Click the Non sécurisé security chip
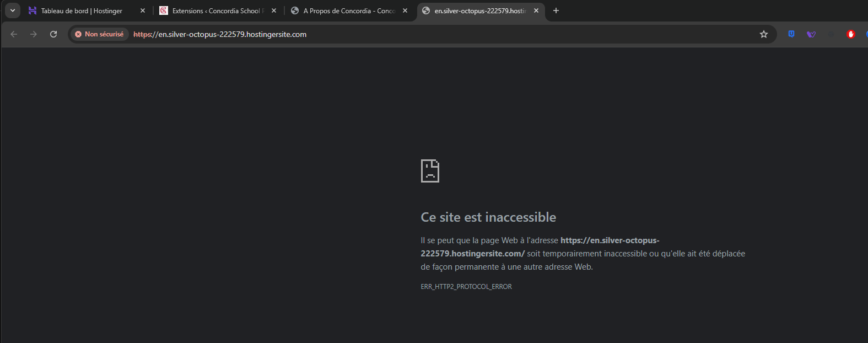Screen dimensions: 868x343 (x=99, y=34)
